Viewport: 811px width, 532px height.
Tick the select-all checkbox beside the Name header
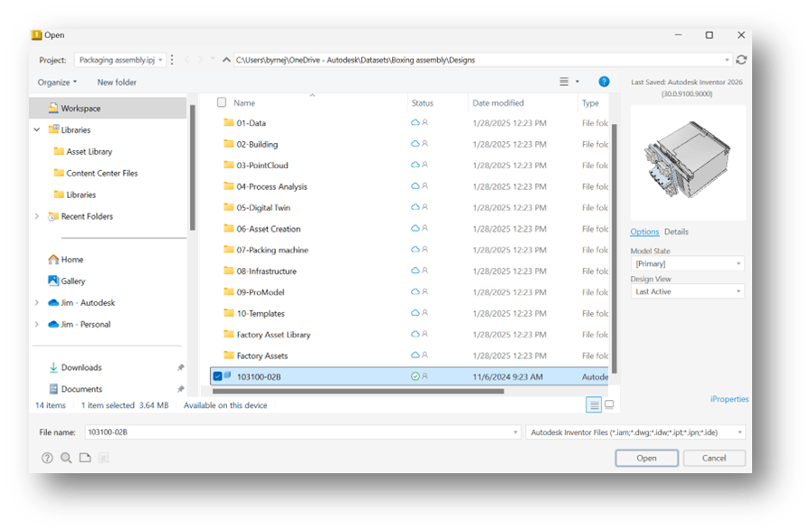click(222, 103)
